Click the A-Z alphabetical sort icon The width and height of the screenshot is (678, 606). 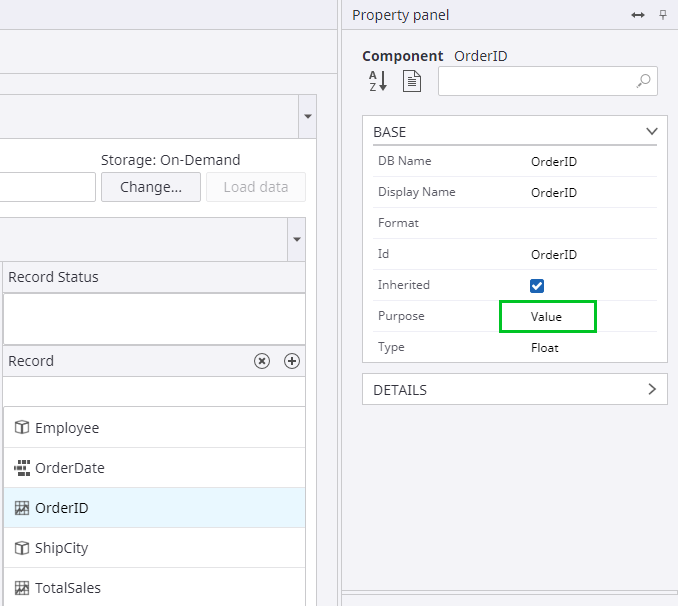[377, 82]
